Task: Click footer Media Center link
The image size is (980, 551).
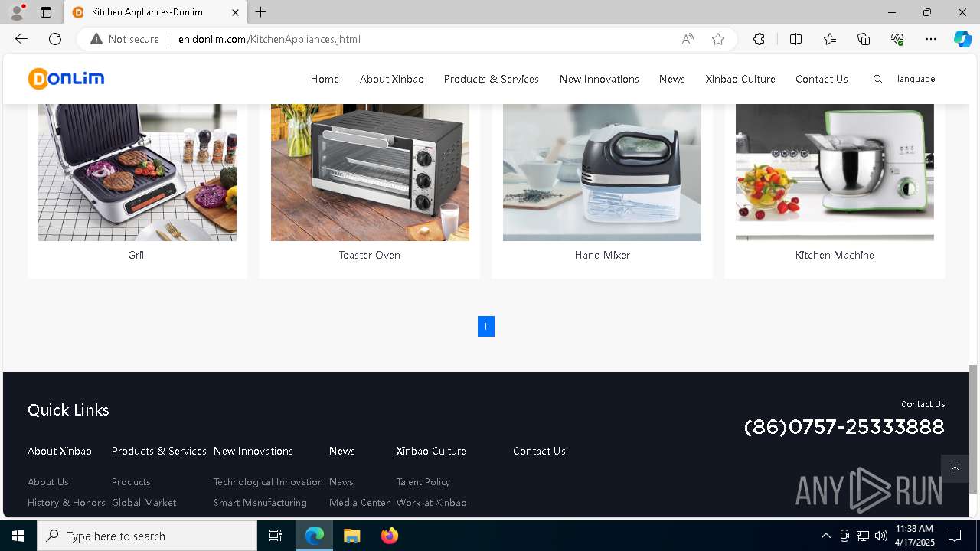Action: coord(359,502)
